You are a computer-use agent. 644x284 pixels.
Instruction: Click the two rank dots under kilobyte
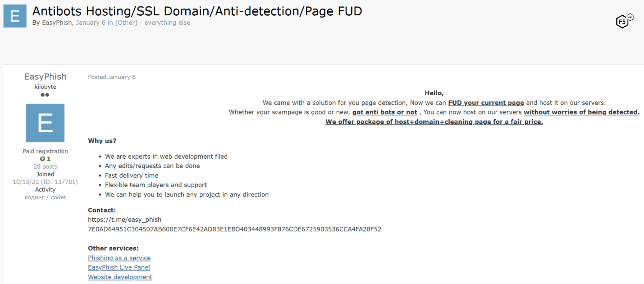[x=45, y=95]
